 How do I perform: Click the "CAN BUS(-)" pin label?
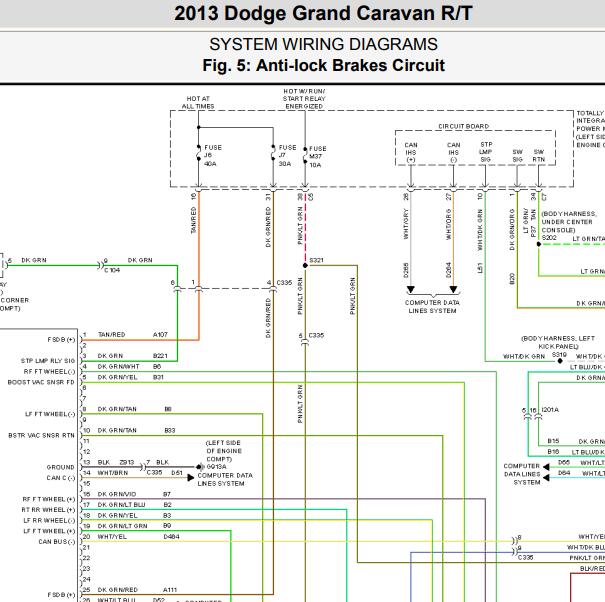coord(57,542)
